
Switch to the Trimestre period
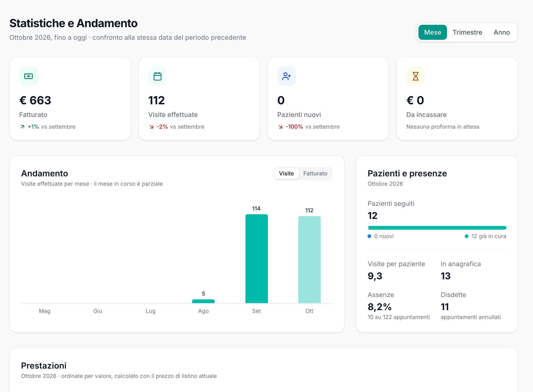tap(467, 32)
